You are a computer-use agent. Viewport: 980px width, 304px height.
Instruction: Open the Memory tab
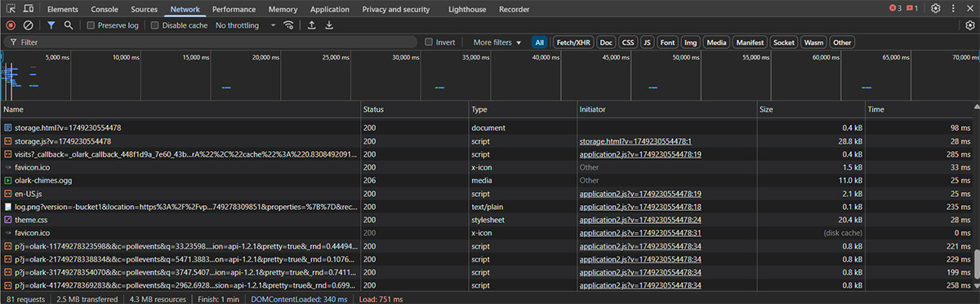[283, 9]
